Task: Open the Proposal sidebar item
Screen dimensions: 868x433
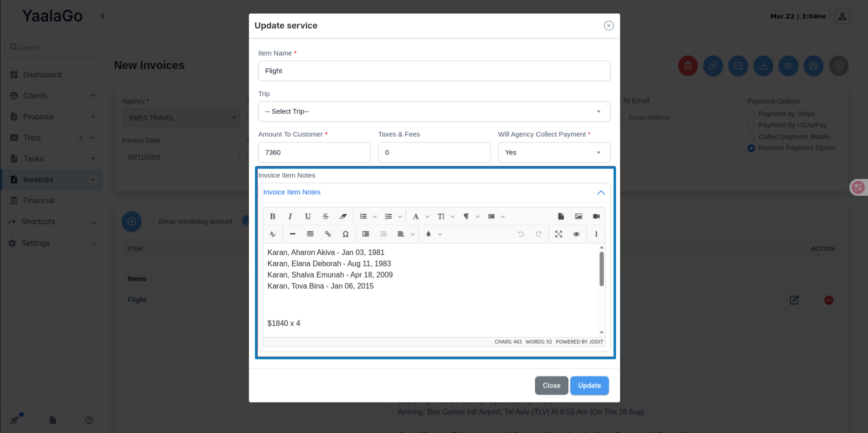Action: 38,117
